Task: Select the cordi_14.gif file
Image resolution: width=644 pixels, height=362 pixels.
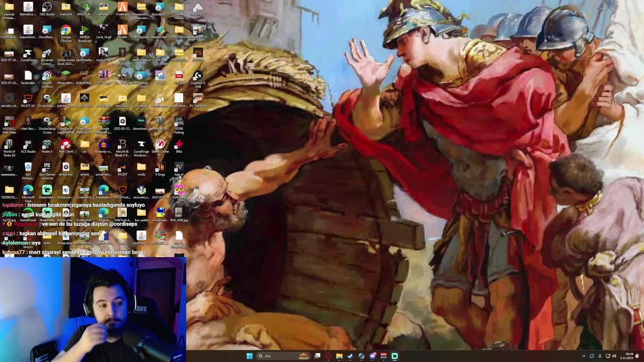Action: point(104,32)
